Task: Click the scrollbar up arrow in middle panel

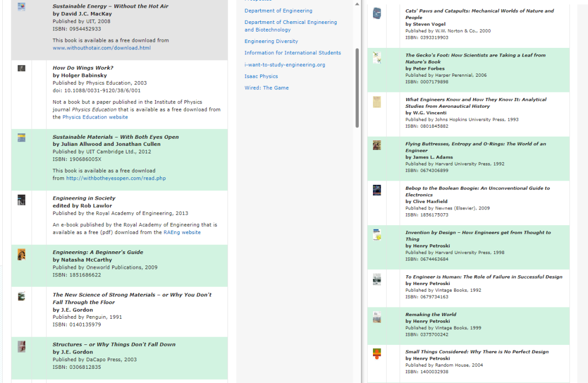Action: 357,4
